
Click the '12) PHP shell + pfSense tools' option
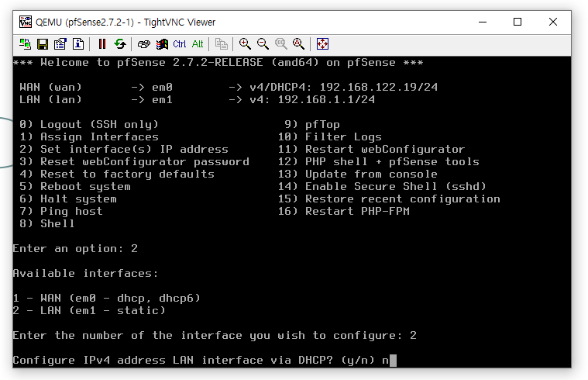(x=378, y=162)
